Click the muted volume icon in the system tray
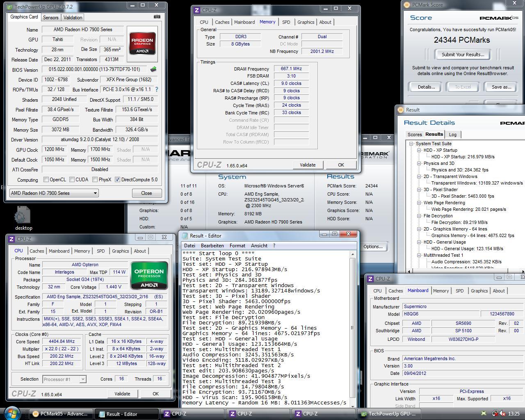Image resolution: width=525 pixels, height=420 pixels. point(502,413)
